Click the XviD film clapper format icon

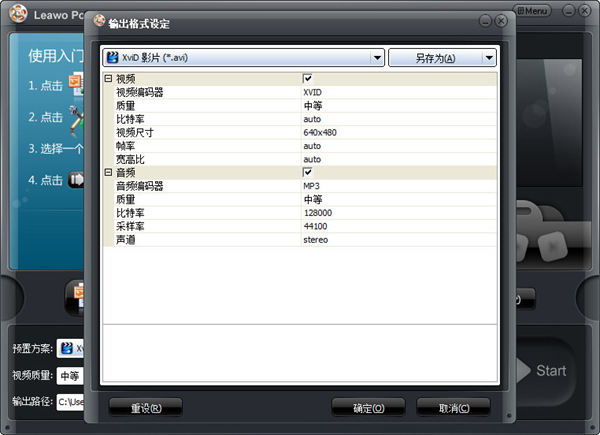tap(112, 57)
